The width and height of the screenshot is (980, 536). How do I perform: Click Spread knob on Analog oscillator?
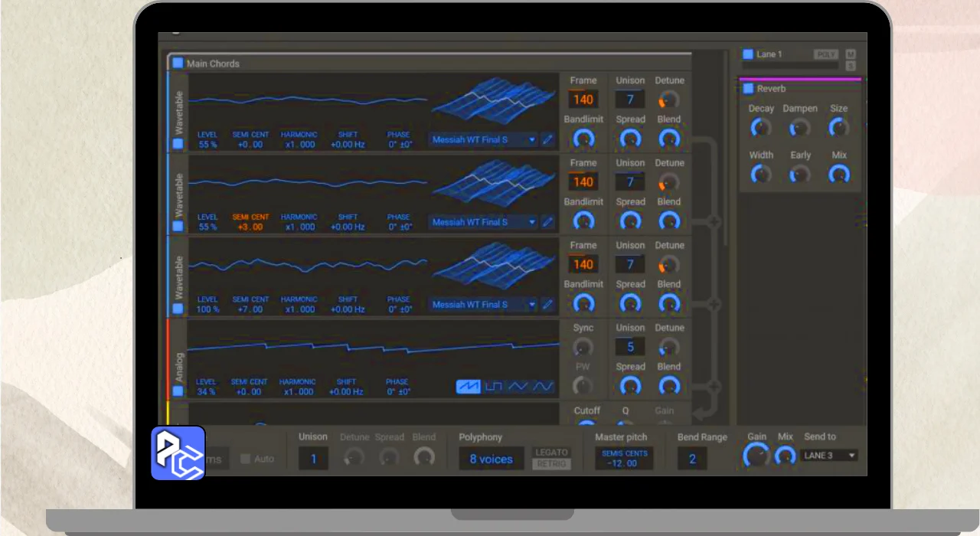click(630, 386)
